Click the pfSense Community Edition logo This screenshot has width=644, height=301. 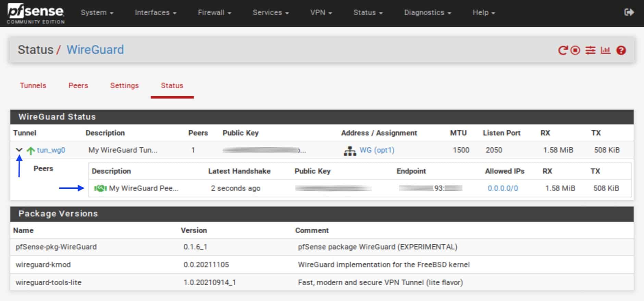[x=36, y=13]
